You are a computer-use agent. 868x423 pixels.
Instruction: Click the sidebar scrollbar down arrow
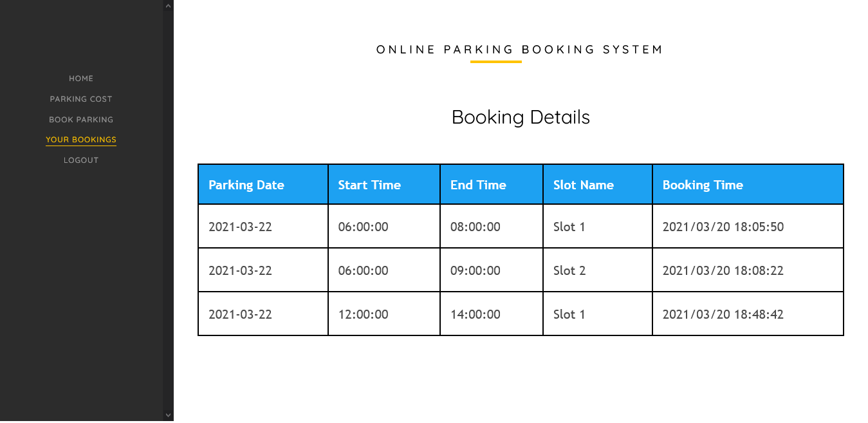click(x=169, y=416)
